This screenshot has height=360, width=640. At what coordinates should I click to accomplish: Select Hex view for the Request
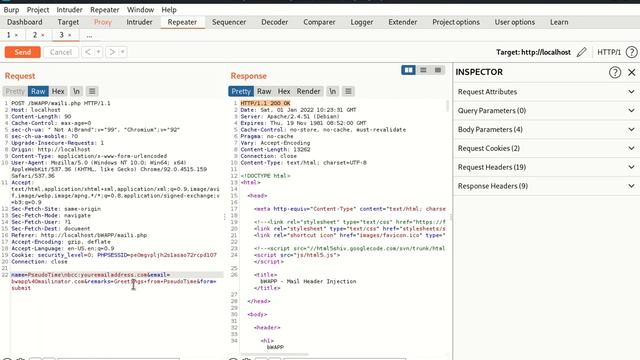58,91
